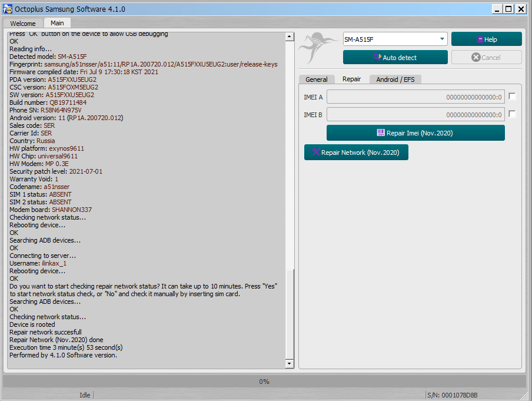532x401 pixels.
Task: Click the log scroll up arrow
Action: coord(290,37)
